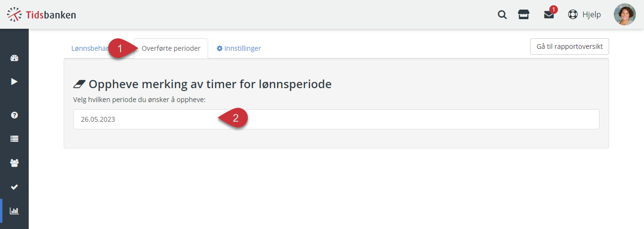This screenshot has height=229, width=644.
Task: Open messages envelope with notification badge
Action: (549, 14)
